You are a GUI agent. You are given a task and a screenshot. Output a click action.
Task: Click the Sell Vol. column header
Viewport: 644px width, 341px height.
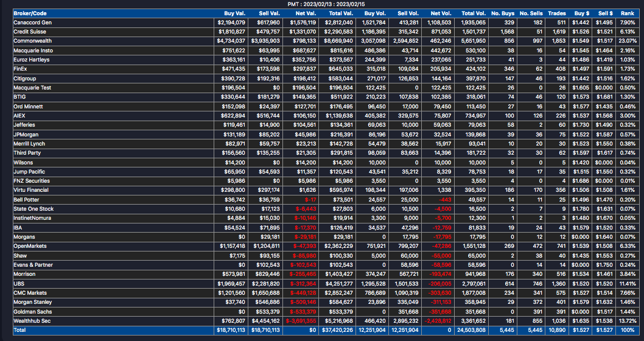click(408, 13)
